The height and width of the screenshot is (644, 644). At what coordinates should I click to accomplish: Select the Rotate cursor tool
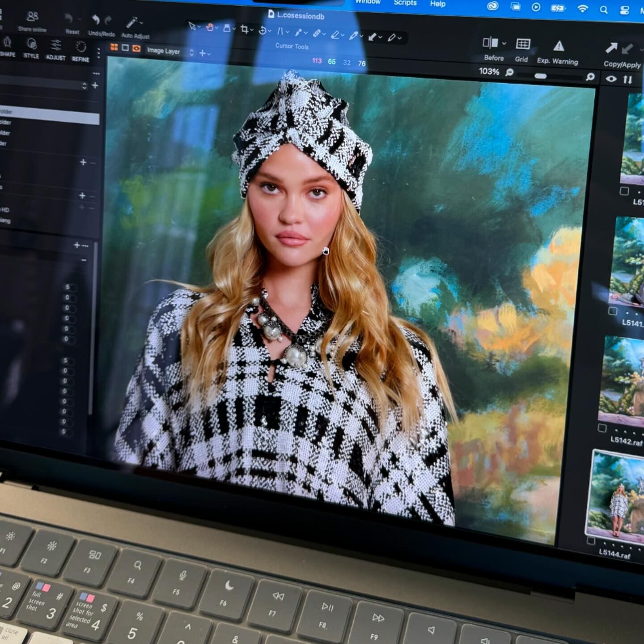click(x=263, y=30)
